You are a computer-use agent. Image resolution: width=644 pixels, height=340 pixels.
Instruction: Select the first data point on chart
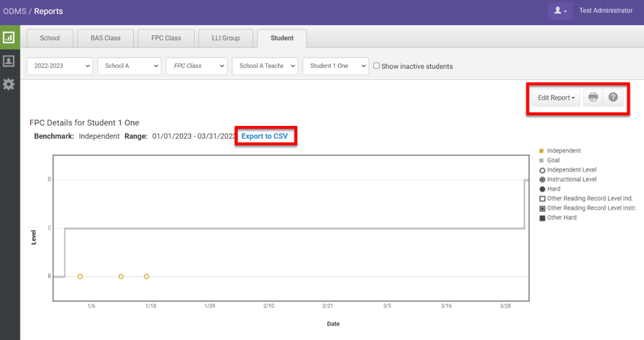pos(80,277)
